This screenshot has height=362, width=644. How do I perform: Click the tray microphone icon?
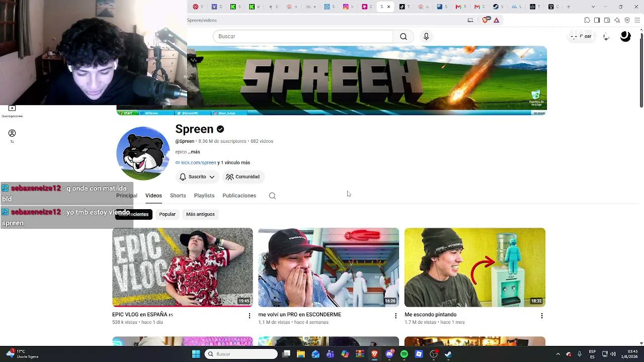(580, 354)
